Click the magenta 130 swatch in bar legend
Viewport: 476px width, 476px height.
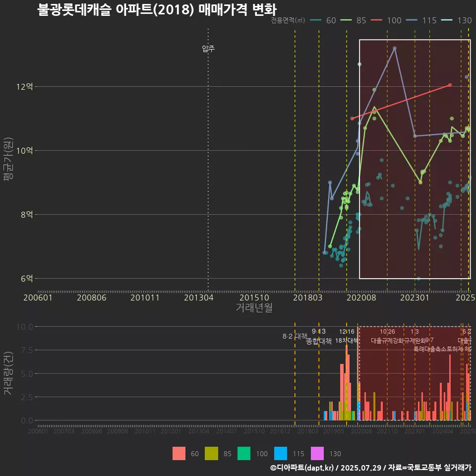tap(317, 454)
